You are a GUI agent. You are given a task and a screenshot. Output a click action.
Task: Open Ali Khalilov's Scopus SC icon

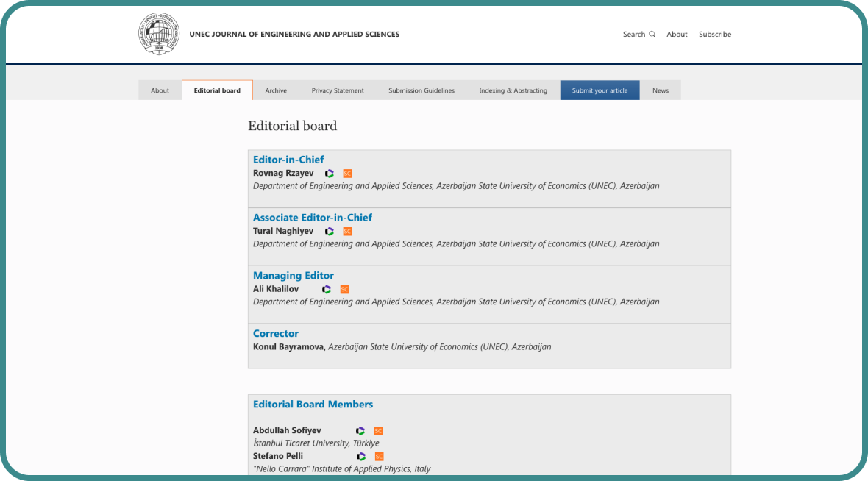[x=344, y=290]
